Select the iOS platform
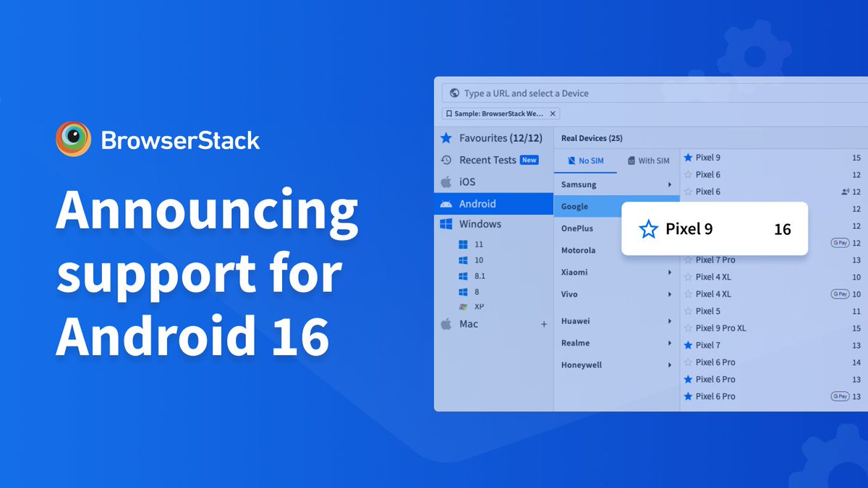The image size is (868, 488). tap(494, 181)
